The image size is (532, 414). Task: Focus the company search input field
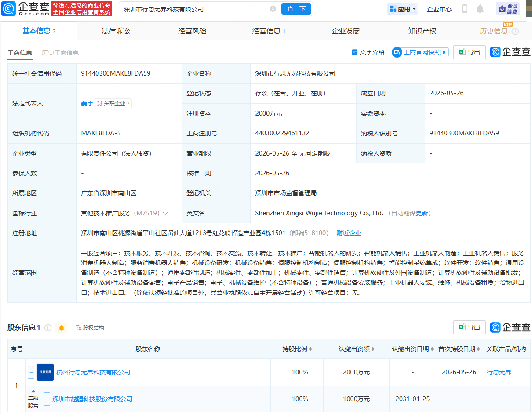pos(195,9)
